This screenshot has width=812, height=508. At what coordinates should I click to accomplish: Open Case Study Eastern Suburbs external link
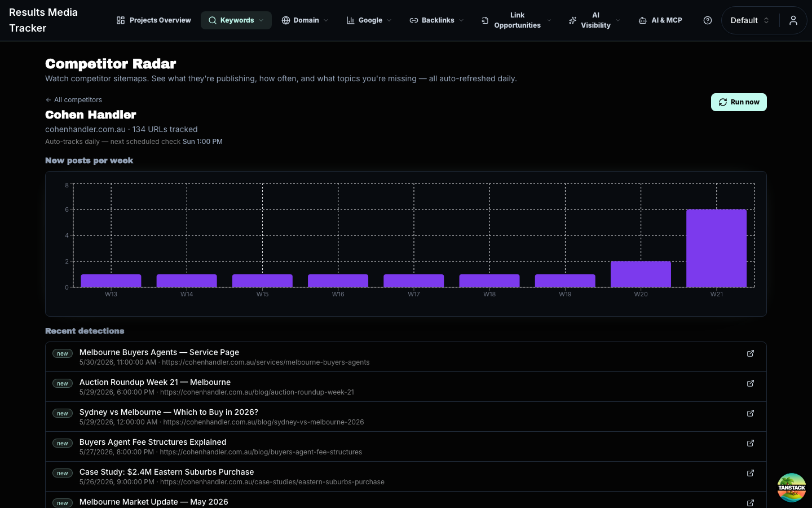click(751, 473)
